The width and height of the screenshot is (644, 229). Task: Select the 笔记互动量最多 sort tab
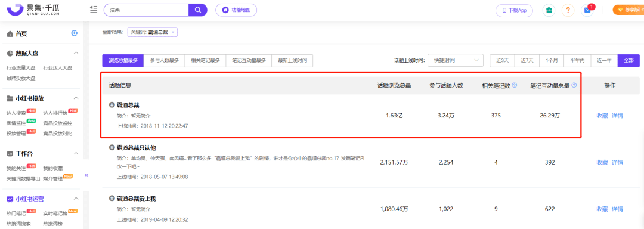coord(249,60)
